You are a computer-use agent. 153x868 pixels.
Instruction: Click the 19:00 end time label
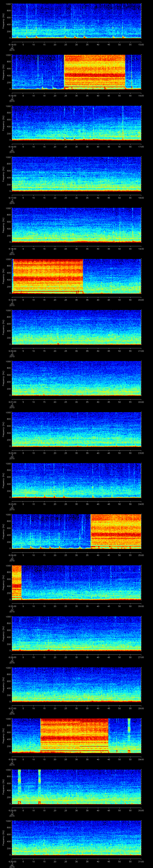coord(141,249)
